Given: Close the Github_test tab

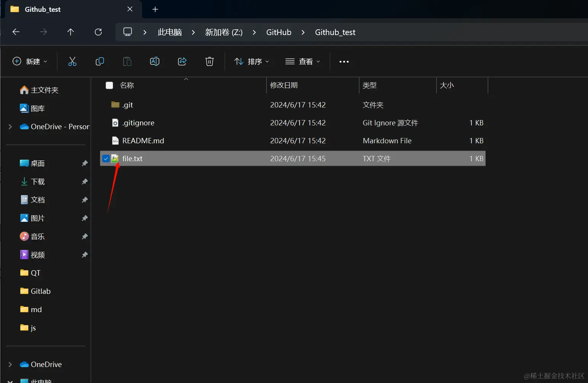Looking at the screenshot, I should (130, 9).
